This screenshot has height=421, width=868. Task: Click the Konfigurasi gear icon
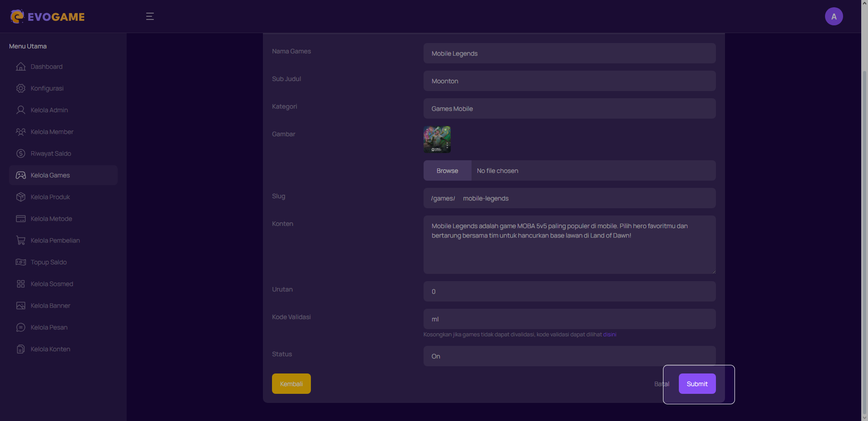[x=21, y=88]
